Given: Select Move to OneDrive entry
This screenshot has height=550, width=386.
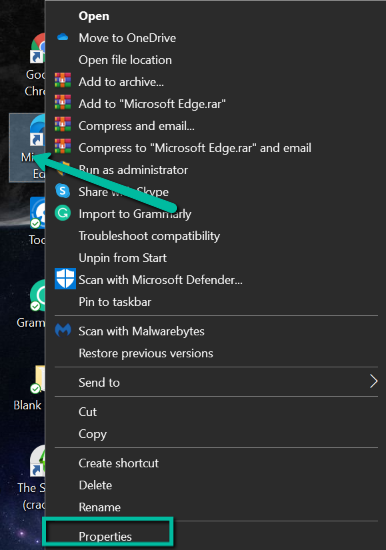Looking at the screenshot, I should click(x=127, y=38).
